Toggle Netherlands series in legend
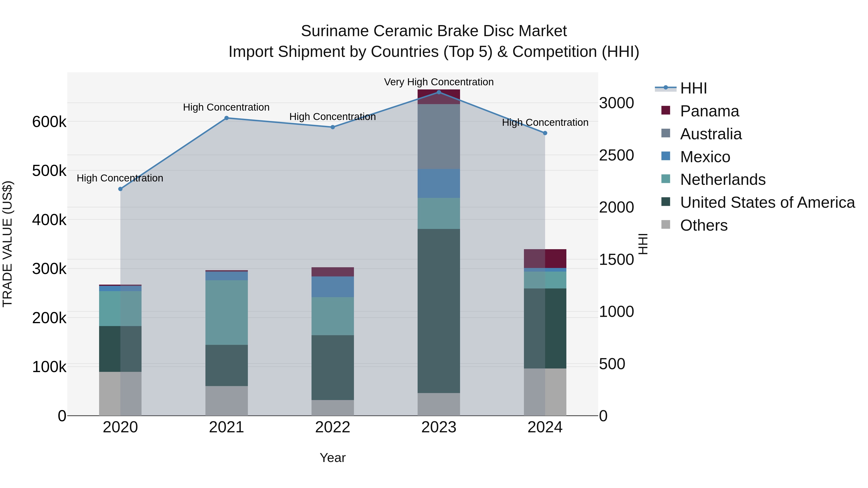This screenshot has width=868, height=488. 714,179
